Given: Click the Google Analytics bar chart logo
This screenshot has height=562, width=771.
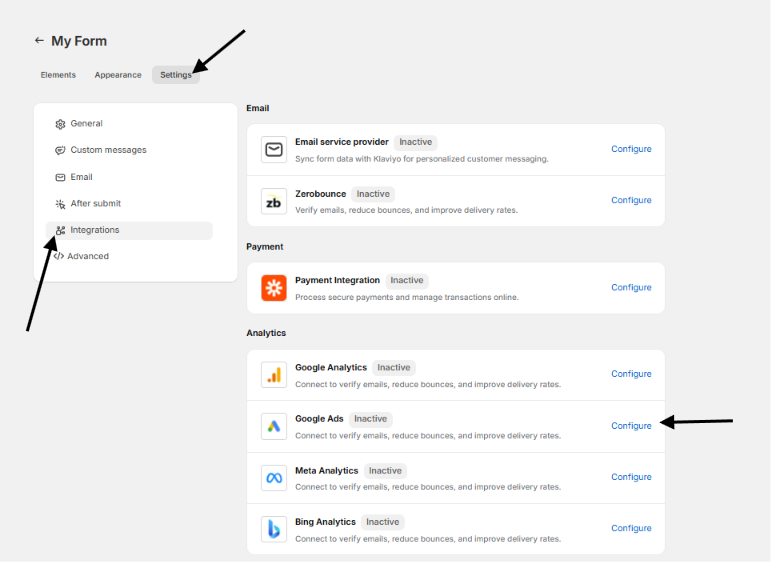Looking at the screenshot, I should [x=274, y=375].
